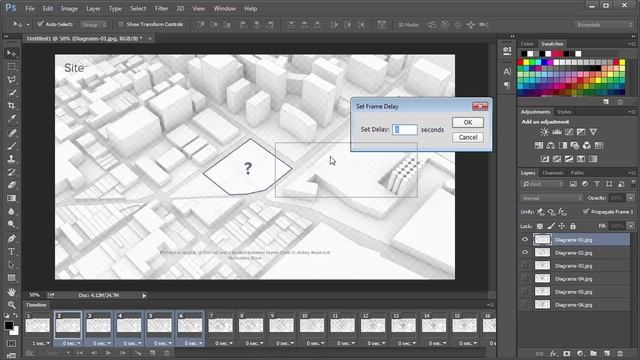
Task: Select the Clone Stamp tool
Action: tap(11, 159)
